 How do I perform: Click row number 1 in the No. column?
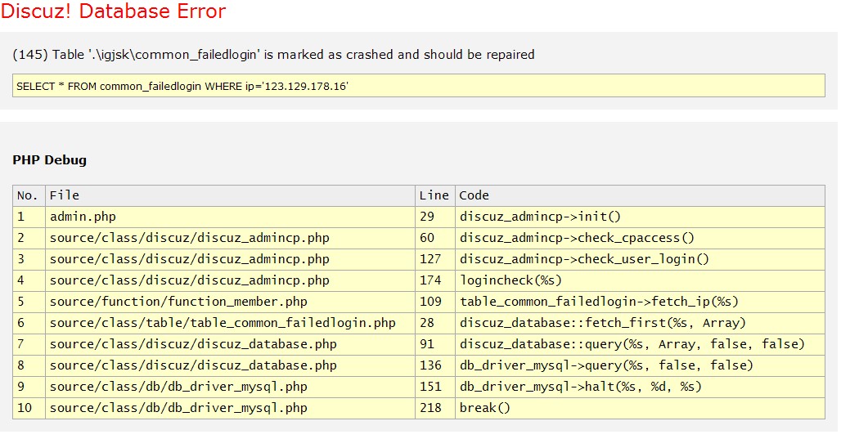click(29, 217)
